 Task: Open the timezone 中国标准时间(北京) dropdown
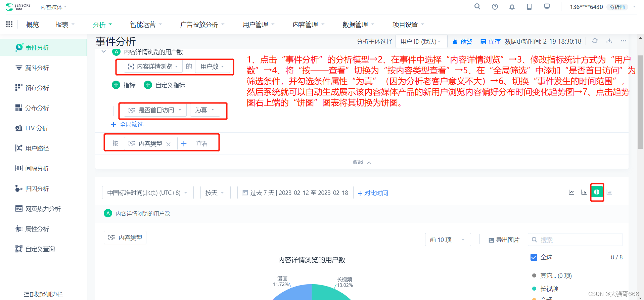pos(148,192)
